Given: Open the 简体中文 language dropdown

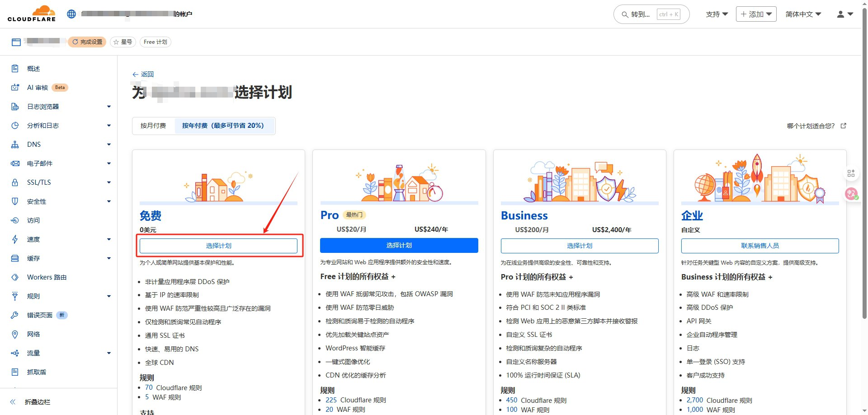Looking at the screenshot, I should 803,14.
